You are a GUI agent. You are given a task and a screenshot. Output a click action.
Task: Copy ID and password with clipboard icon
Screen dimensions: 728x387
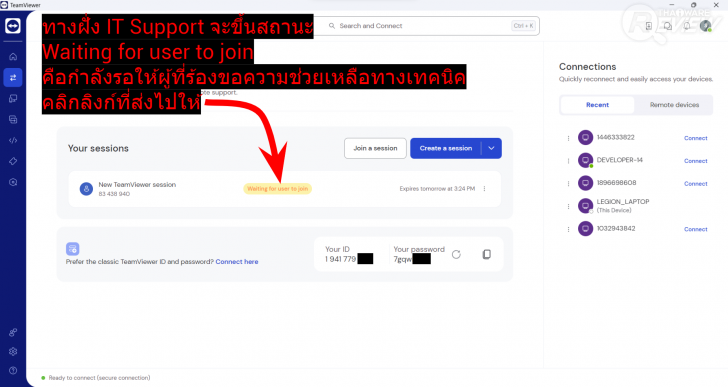coord(487,254)
